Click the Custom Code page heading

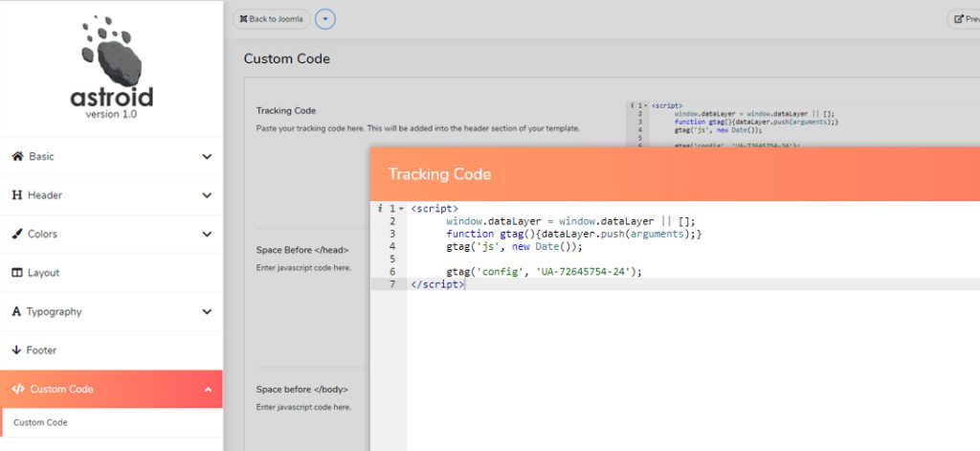[287, 58]
